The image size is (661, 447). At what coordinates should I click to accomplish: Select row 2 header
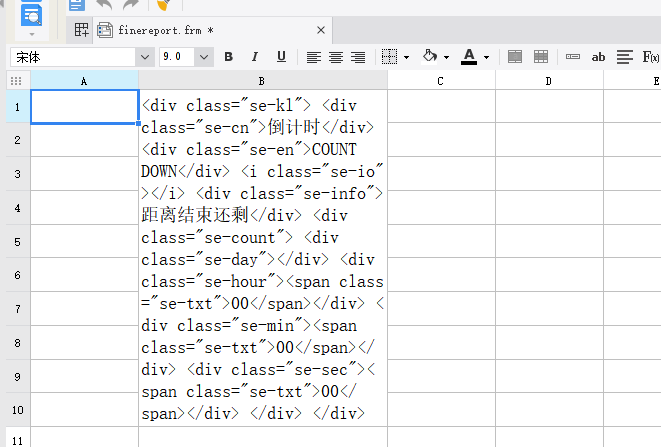[18, 140]
